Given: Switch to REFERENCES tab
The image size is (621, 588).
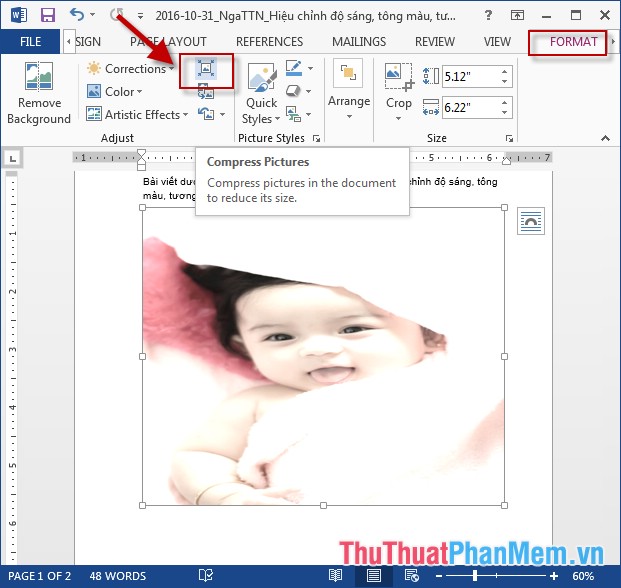Looking at the screenshot, I should pyautogui.click(x=269, y=42).
